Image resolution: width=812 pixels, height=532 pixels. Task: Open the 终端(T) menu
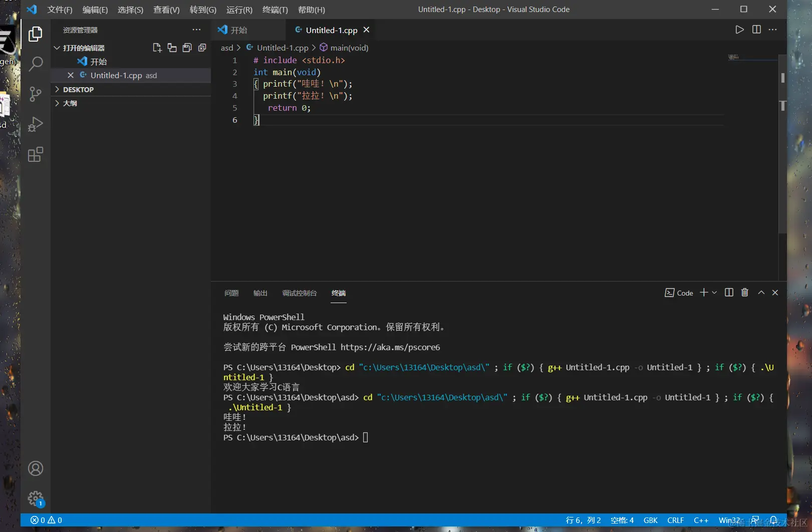[275, 10]
